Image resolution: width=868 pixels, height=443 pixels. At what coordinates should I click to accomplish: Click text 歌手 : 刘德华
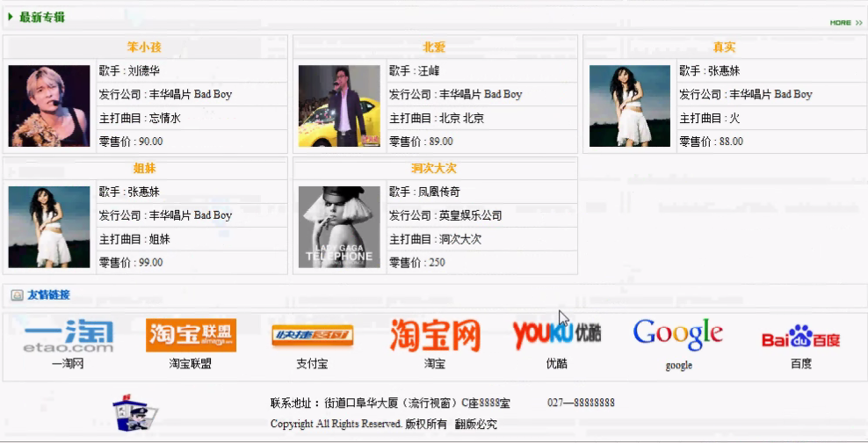[129, 71]
